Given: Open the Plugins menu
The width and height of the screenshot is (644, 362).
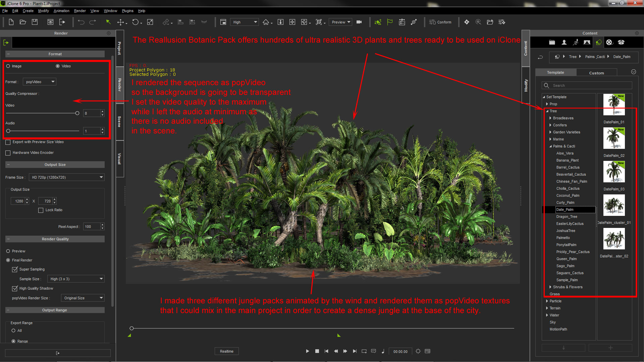Looking at the screenshot, I should pos(127,11).
